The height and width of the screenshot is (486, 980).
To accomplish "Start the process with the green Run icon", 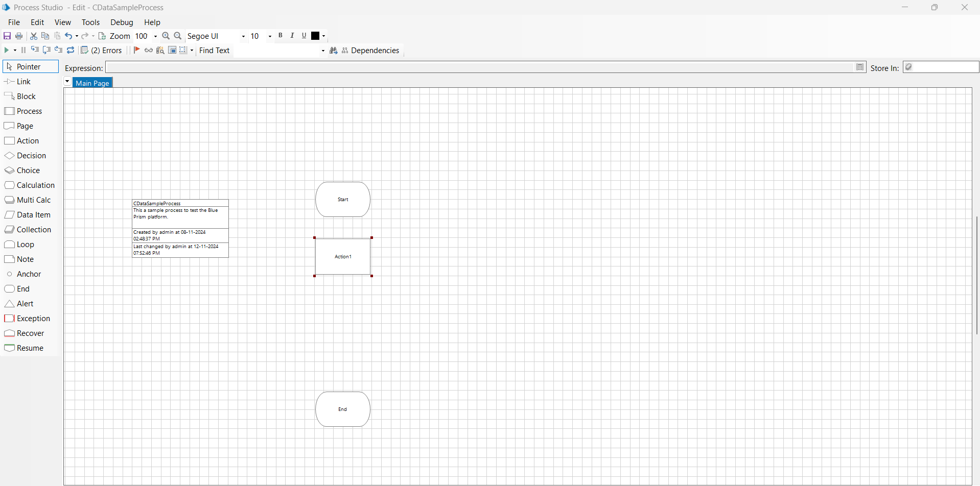I will (7, 50).
